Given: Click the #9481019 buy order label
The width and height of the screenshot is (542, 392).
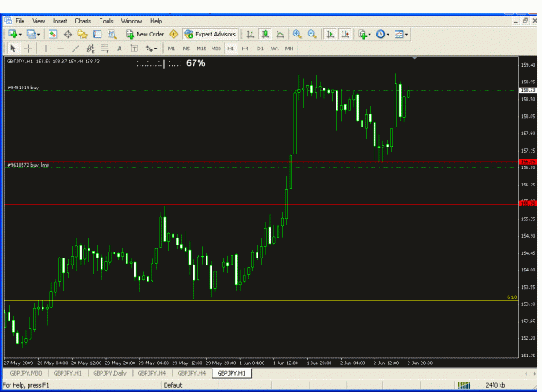Looking at the screenshot, I should click(23, 88).
